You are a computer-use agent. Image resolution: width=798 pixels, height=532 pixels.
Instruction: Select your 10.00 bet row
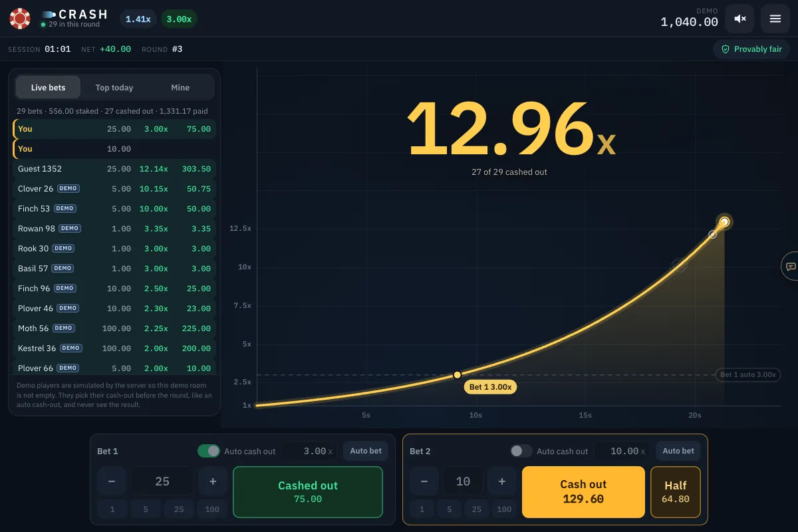coord(114,149)
